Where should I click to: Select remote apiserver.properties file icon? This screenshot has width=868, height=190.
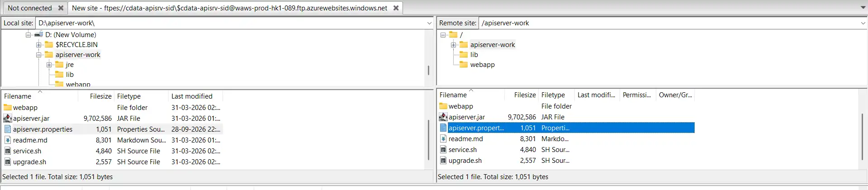click(x=443, y=128)
